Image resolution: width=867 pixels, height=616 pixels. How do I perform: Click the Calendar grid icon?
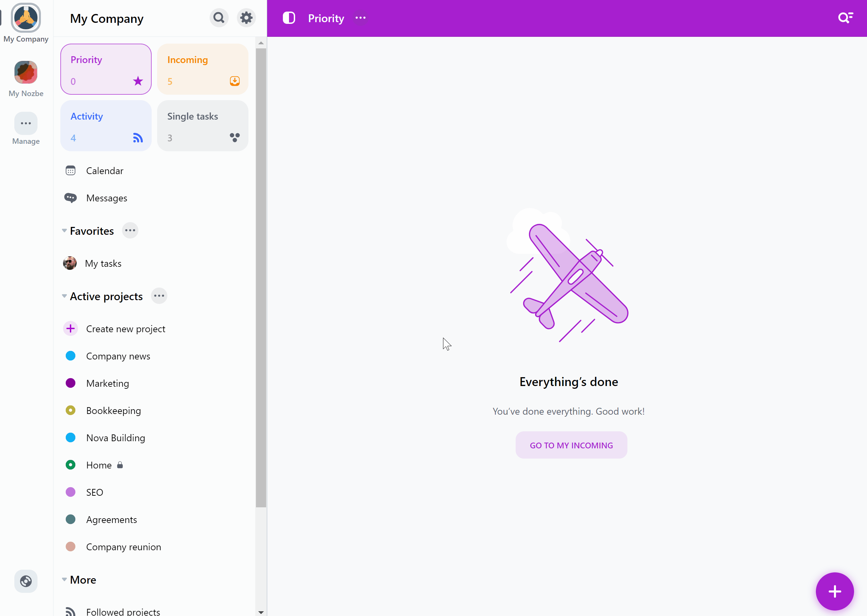tap(71, 170)
